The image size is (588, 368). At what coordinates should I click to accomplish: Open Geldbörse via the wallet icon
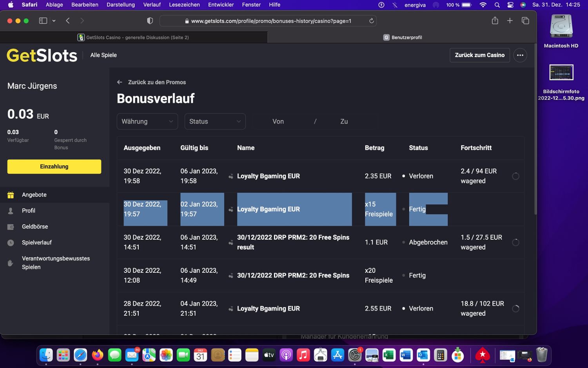pyautogui.click(x=11, y=227)
